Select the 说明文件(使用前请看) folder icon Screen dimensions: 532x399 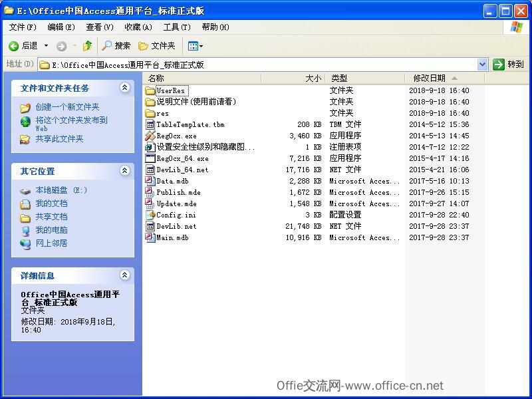coord(150,102)
